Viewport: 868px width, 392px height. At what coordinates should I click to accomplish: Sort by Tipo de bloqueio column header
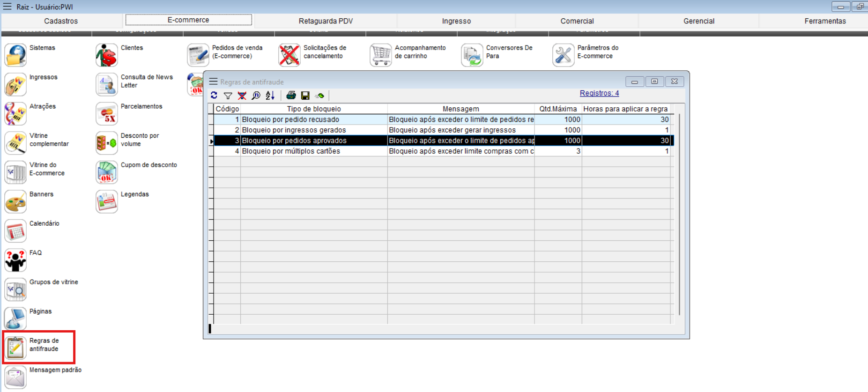pyautogui.click(x=313, y=109)
